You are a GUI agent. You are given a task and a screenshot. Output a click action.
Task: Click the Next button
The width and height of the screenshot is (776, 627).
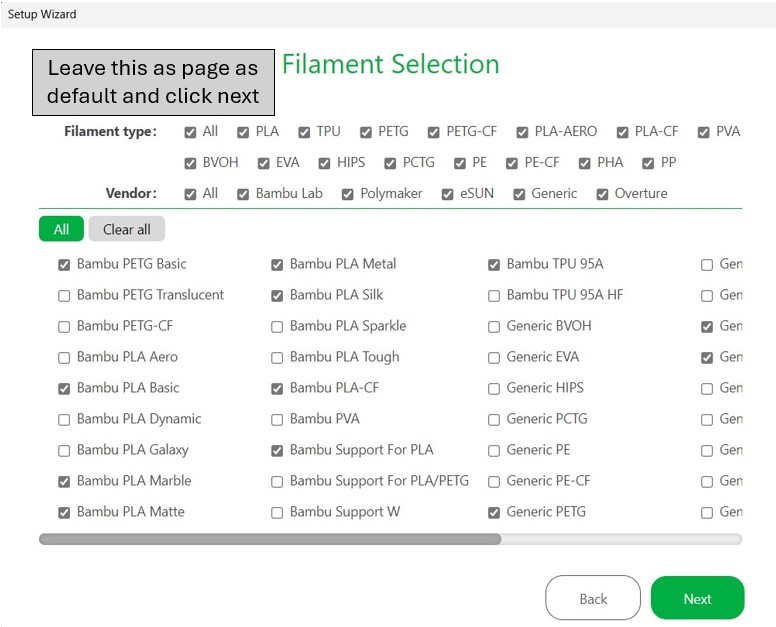[x=697, y=598]
